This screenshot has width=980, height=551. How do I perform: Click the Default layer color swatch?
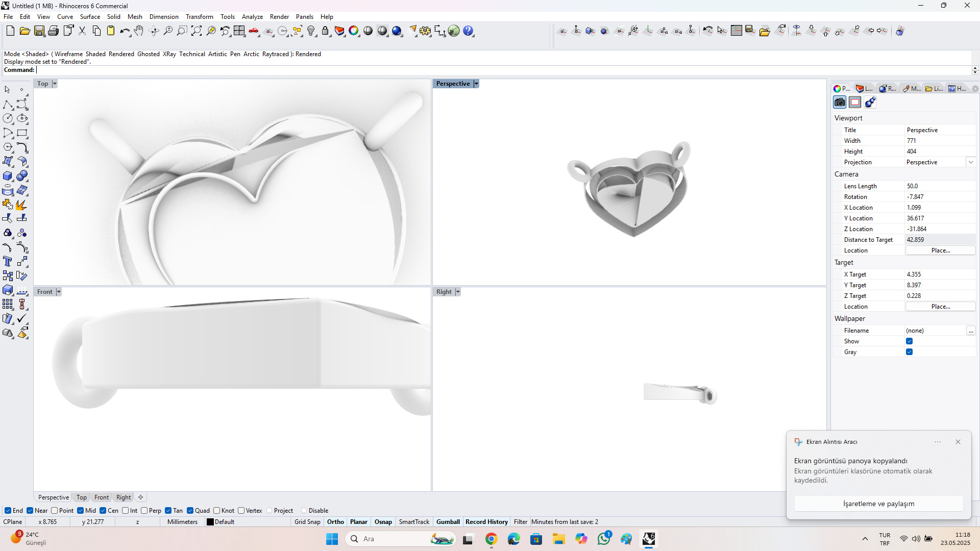click(x=210, y=522)
